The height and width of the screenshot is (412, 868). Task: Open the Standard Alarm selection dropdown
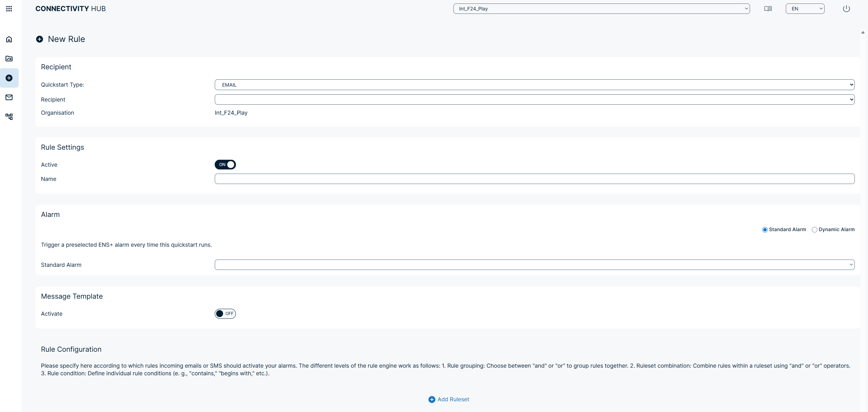tap(534, 265)
